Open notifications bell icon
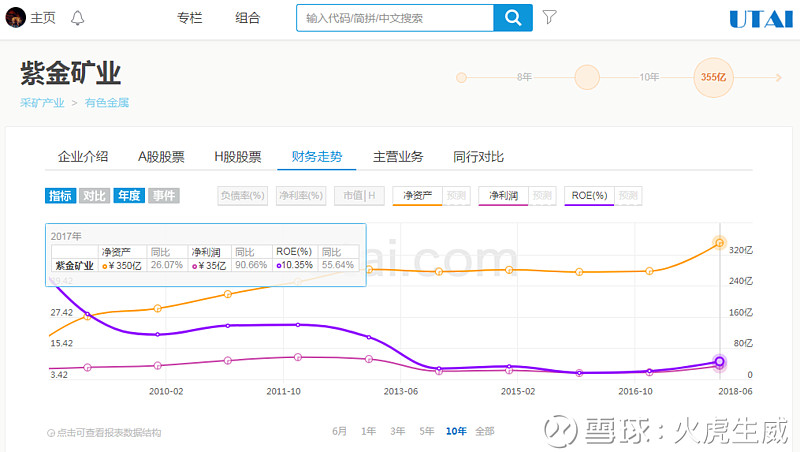Image resolution: width=800 pixels, height=452 pixels. coord(78,18)
